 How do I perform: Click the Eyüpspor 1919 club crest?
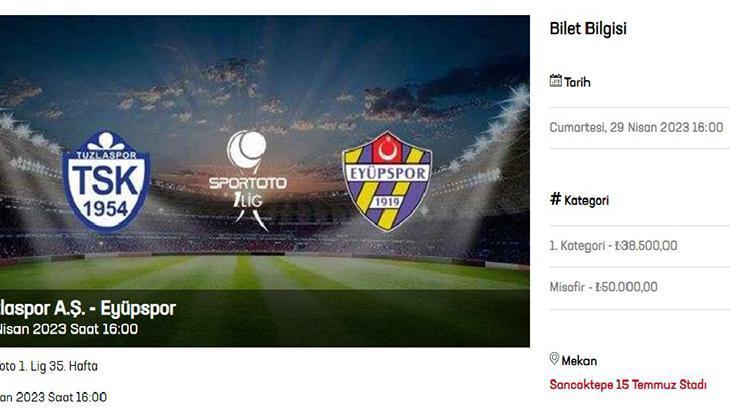click(387, 181)
